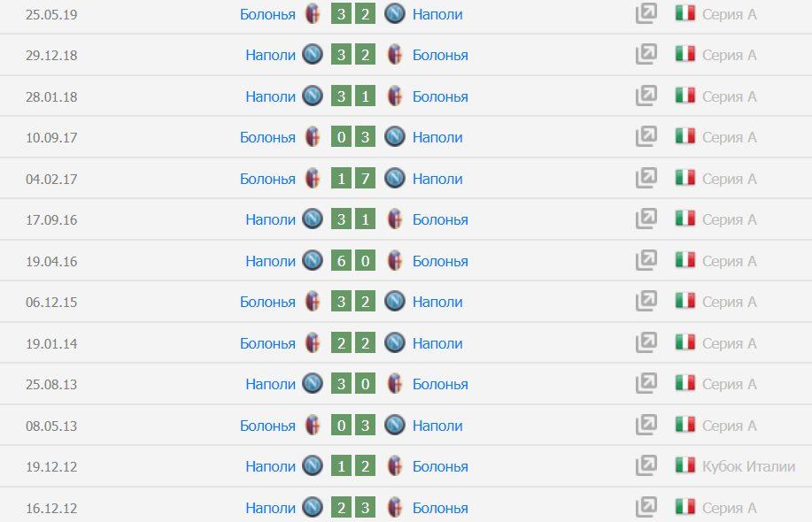This screenshot has height=522, width=812.
Task: Open Кубок Италии tournament link
Action: [748, 466]
